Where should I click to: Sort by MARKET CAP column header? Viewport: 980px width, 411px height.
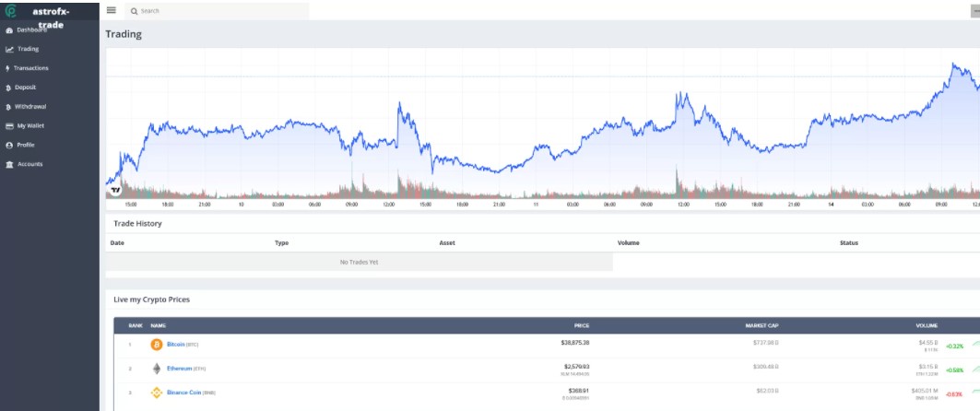[x=762, y=325]
